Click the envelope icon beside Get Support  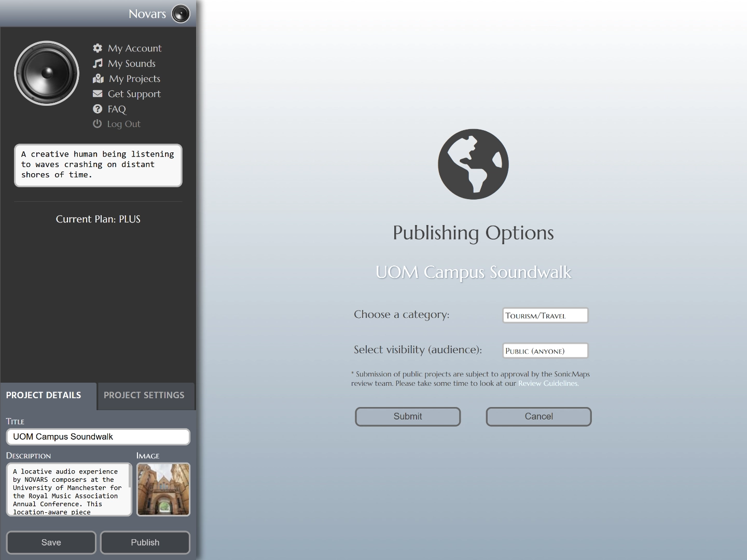click(x=98, y=94)
